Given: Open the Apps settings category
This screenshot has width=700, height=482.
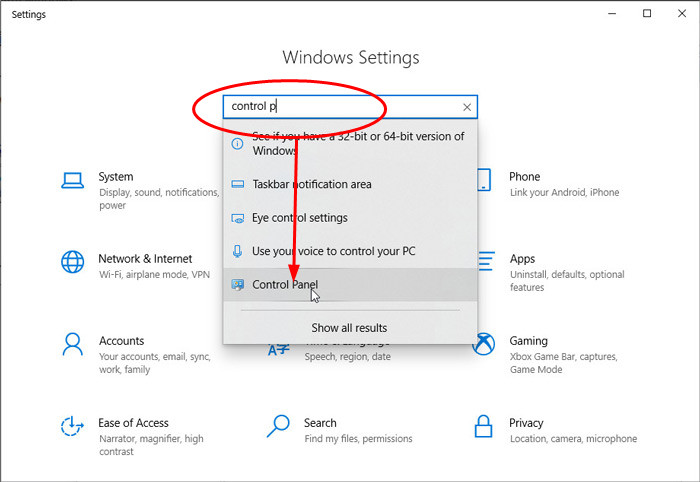Looking at the screenshot, I should point(523,259).
